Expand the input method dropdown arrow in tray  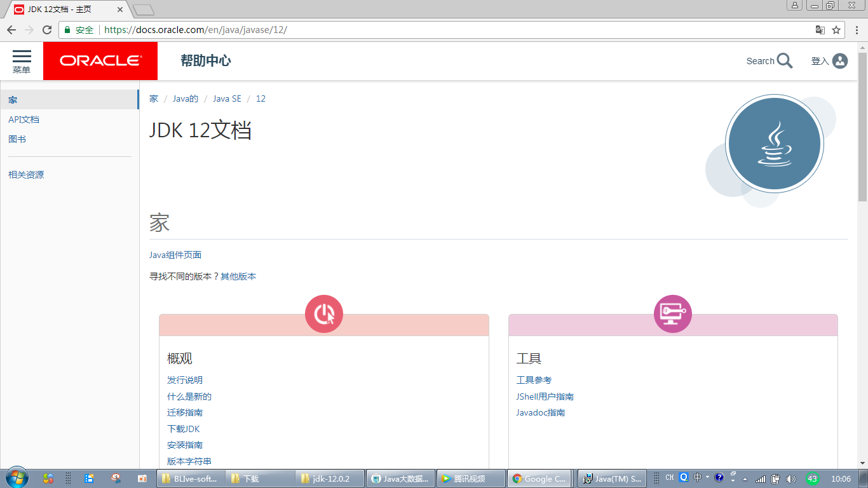709,478
